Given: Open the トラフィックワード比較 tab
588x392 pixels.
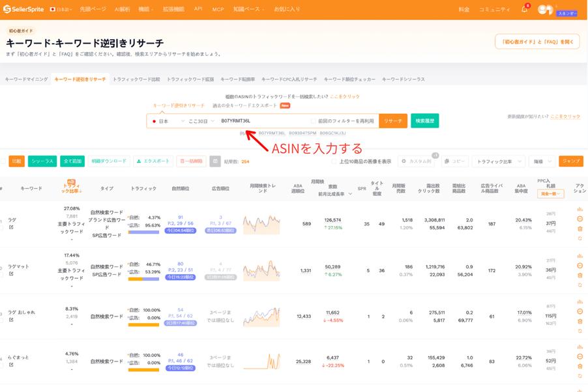Looking at the screenshot, I should point(136,79).
